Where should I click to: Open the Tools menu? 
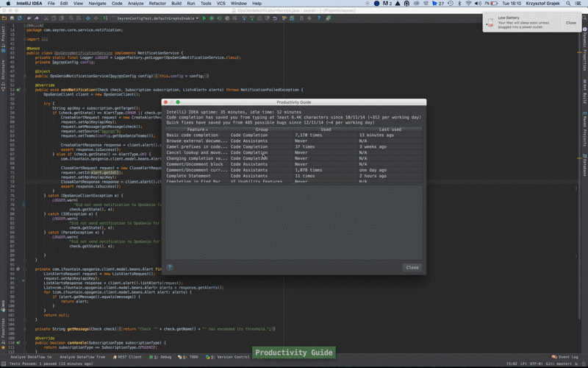click(x=206, y=4)
